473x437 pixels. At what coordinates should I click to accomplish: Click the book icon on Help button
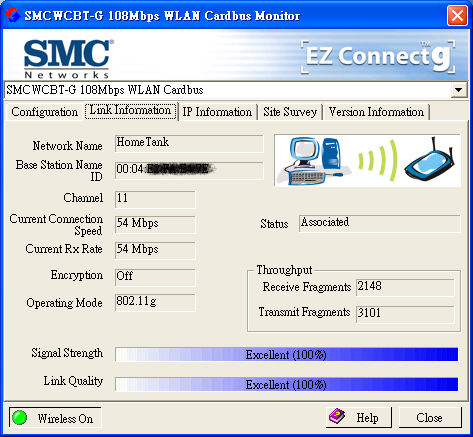[337, 416]
